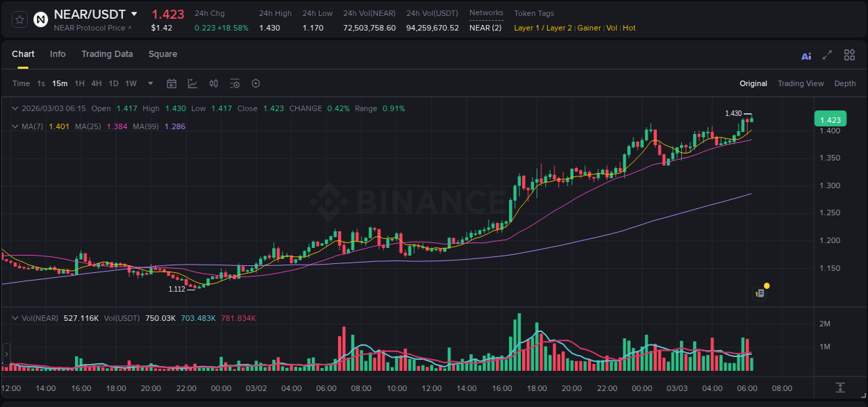Open the layout grid icon near top-right
Viewport: 868px width, 407px height.
click(x=849, y=54)
